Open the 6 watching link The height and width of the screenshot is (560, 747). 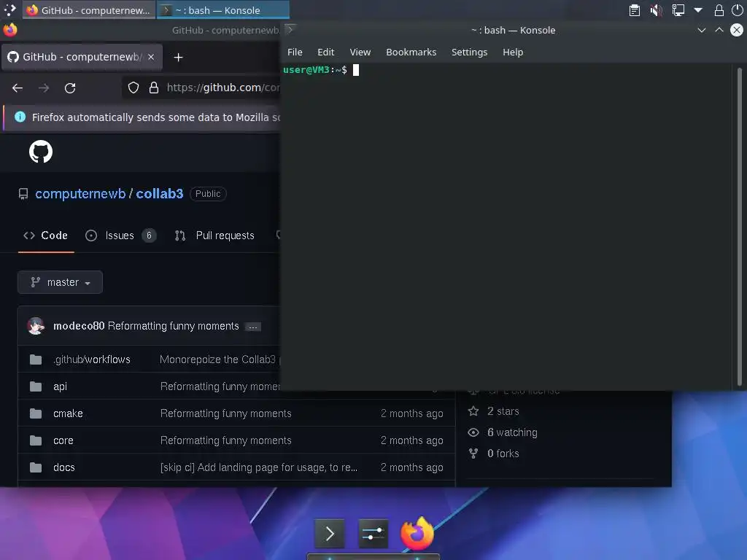click(503, 432)
